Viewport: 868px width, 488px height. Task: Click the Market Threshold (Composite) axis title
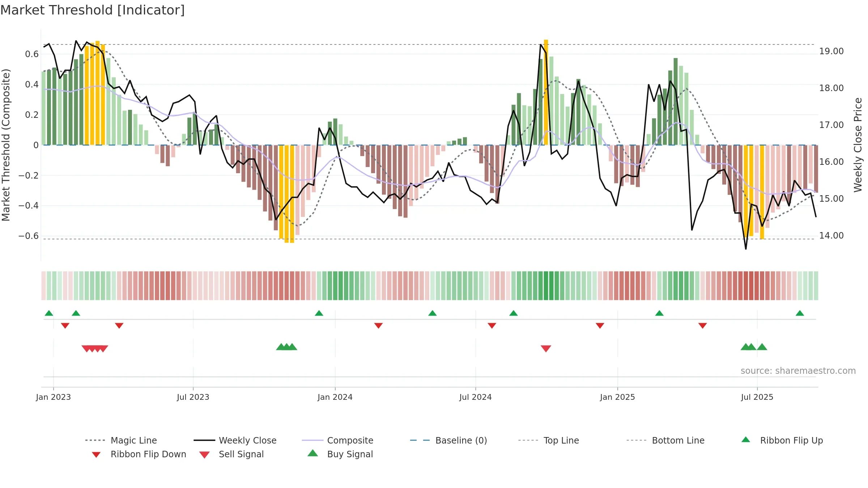(x=6, y=145)
